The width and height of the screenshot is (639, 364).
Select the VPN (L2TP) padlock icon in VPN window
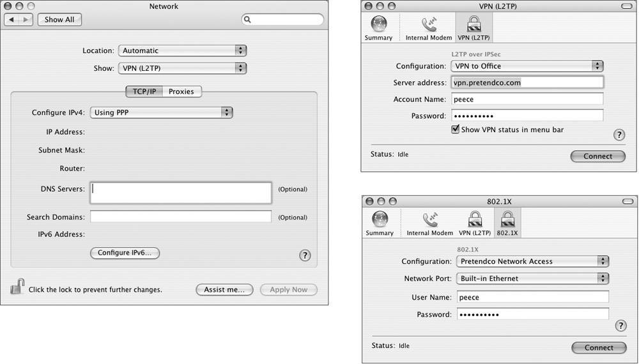[473, 24]
